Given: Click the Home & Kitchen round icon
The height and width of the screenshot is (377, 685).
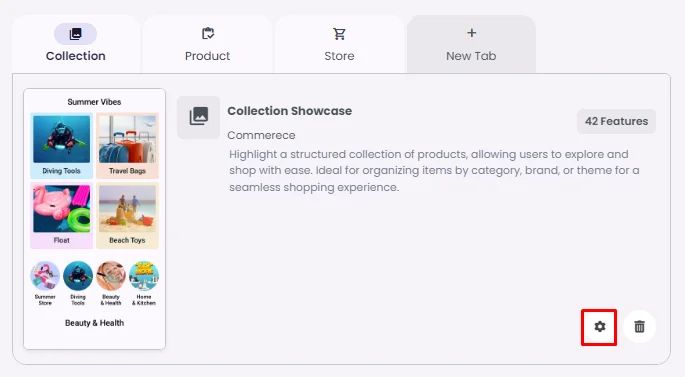Looking at the screenshot, I should point(144,276).
